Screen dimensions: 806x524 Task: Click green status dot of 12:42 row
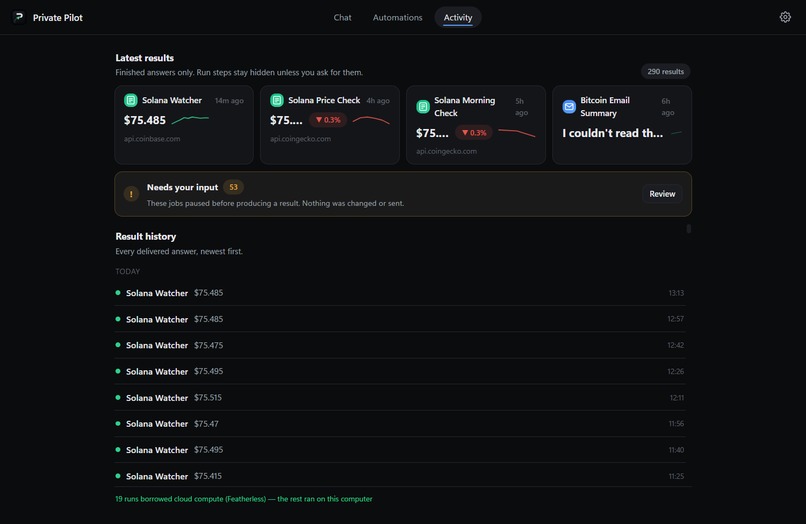pyautogui.click(x=118, y=345)
